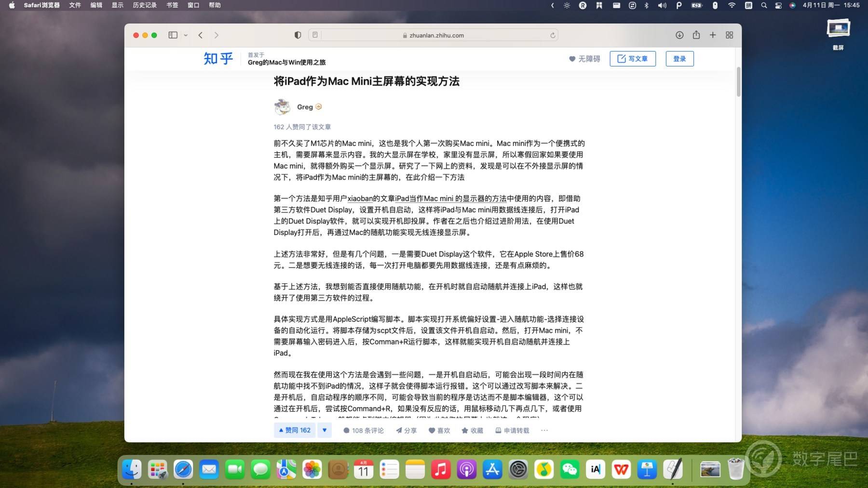
Task: Click the 写文章 button
Action: tap(633, 59)
